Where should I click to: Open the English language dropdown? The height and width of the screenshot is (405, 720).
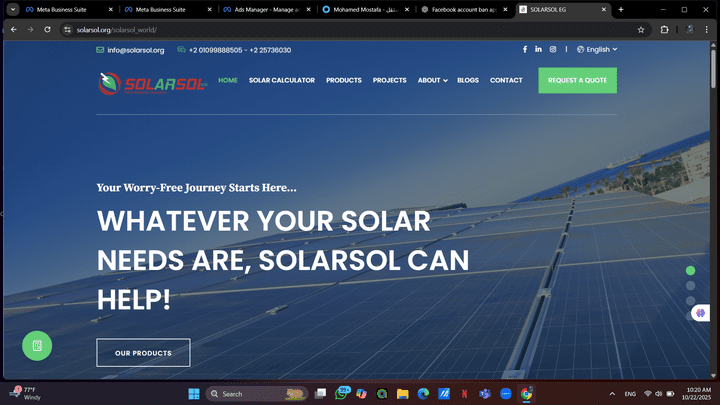tap(597, 50)
